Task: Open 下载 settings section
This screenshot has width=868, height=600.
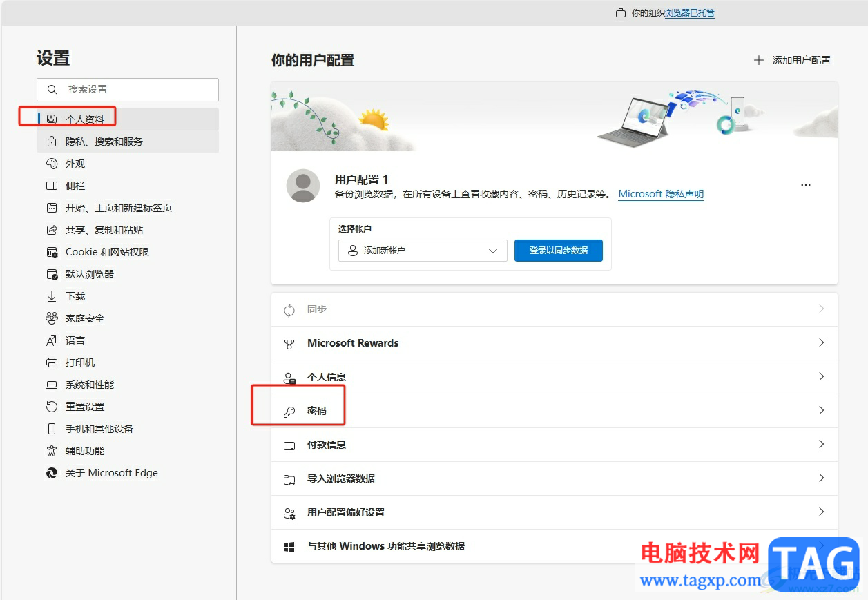Action: tap(128, 296)
